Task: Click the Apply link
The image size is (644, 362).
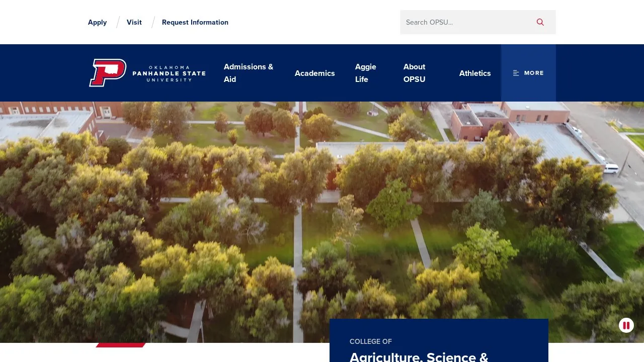Action: (97, 22)
